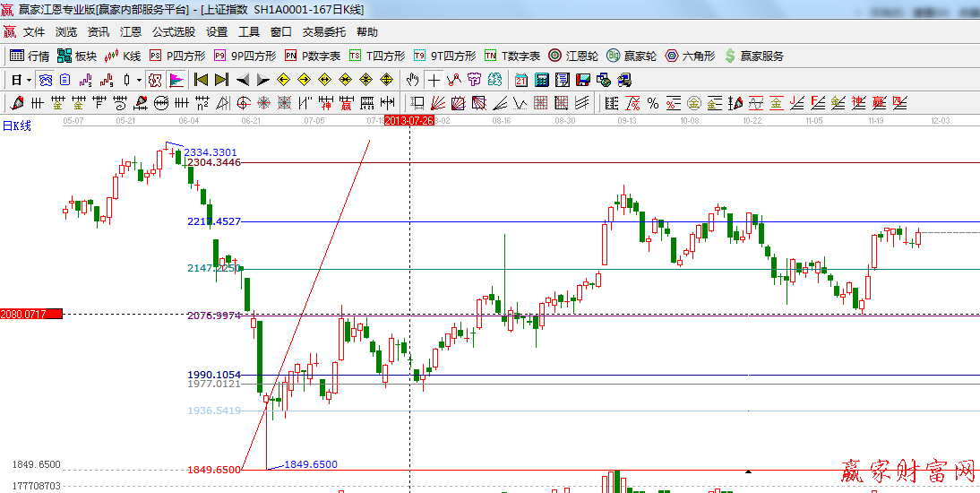Open the 交易委托 menu
980x493 pixels.
[x=323, y=31]
